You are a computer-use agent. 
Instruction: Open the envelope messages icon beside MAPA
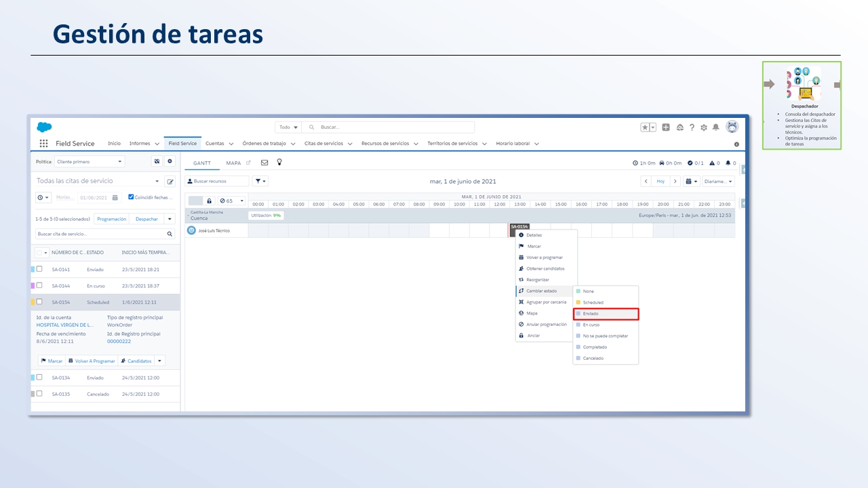pyautogui.click(x=264, y=163)
